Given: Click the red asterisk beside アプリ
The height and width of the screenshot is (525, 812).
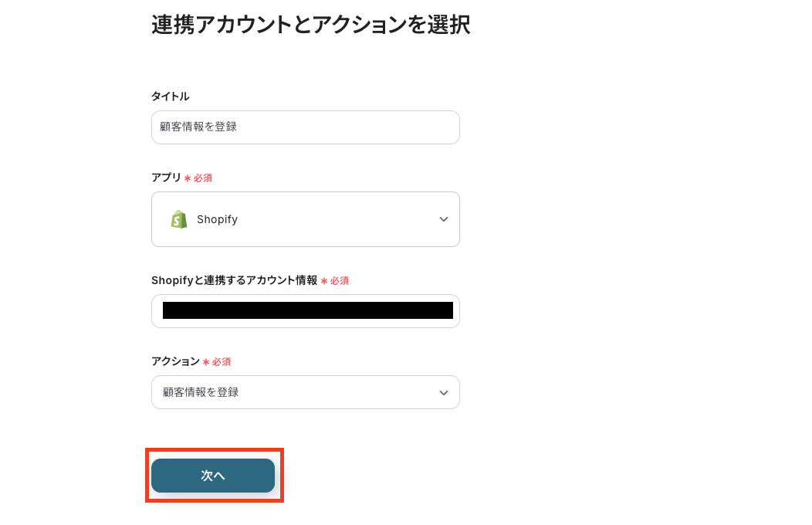Looking at the screenshot, I should 188,178.
